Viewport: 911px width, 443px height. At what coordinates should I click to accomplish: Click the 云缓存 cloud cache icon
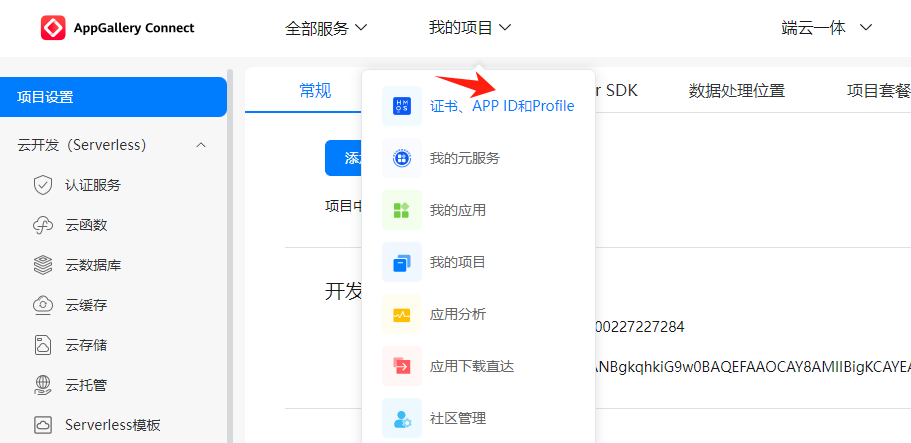[43, 305]
